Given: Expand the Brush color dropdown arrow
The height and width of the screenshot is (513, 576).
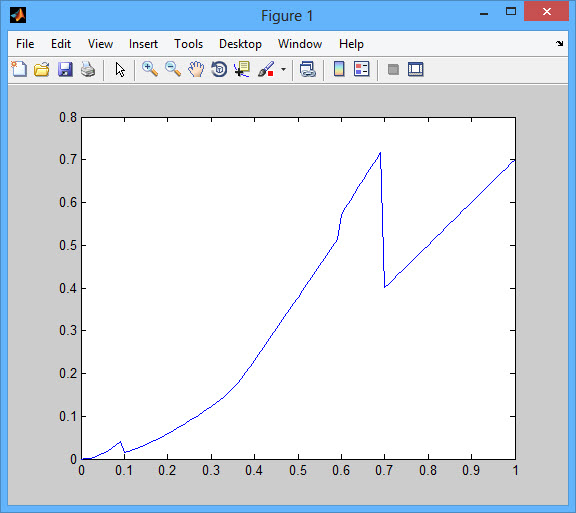Looking at the screenshot, I should [283, 69].
